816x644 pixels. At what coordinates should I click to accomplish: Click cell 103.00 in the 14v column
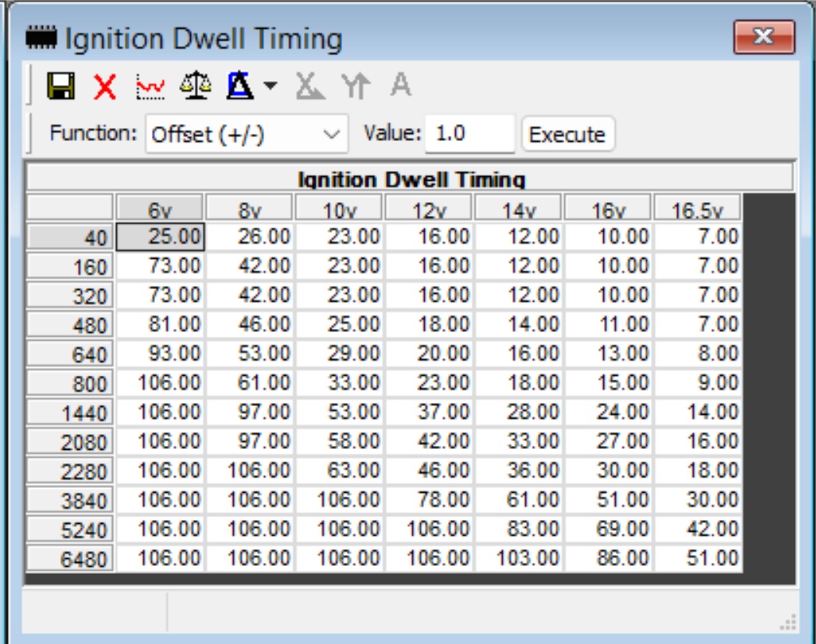[518, 558]
